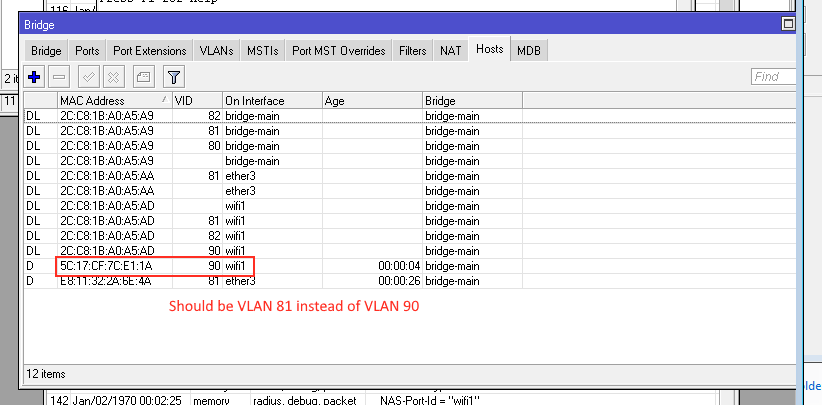Viewport: 822px width, 405px height.
Task: Select the 2C:C8:1B:A0:A5:A9 row with VID 80
Action: tap(410, 146)
